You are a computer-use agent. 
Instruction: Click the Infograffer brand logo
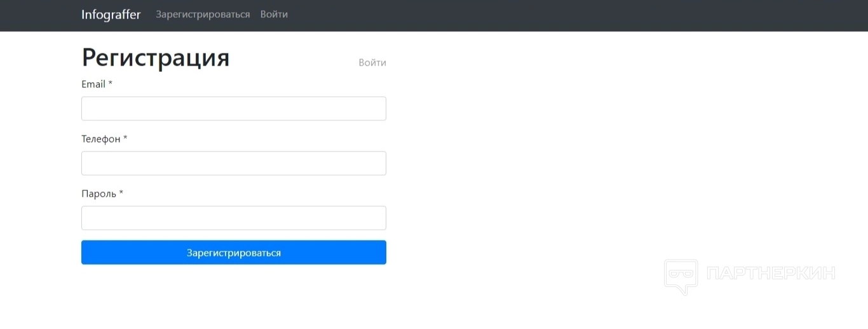pyautogui.click(x=111, y=15)
